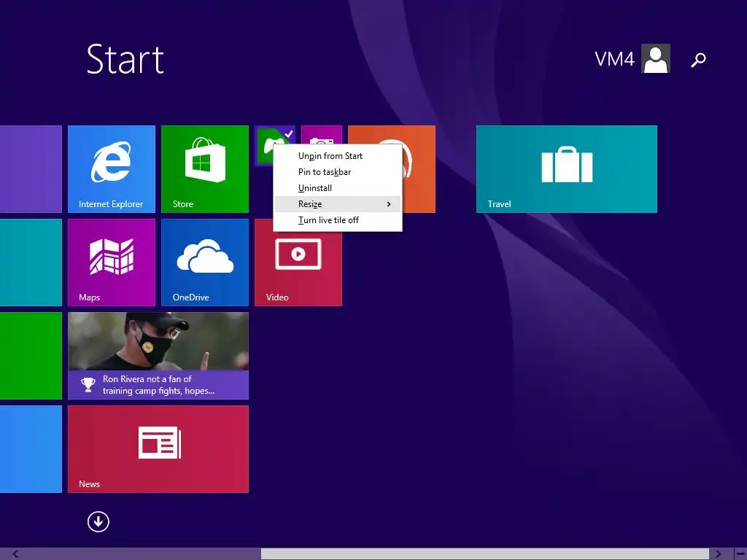This screenshot has height=560, width=747.
Task: Open the orange Music headphones tile
Action: [x=419, y=169]
